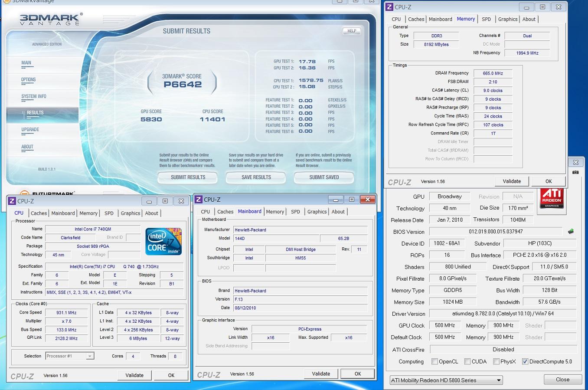
Task: Select Graphics tab in CPU tab window
Action: click(x=131, y=213)
